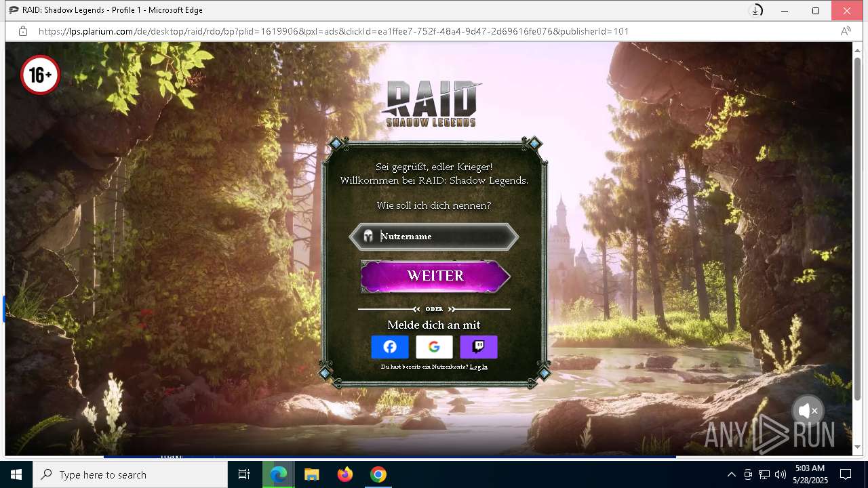Unmute sound with the speaker icon
The image size is (868, 488).
pyautogui.click(x=808, y=411)
